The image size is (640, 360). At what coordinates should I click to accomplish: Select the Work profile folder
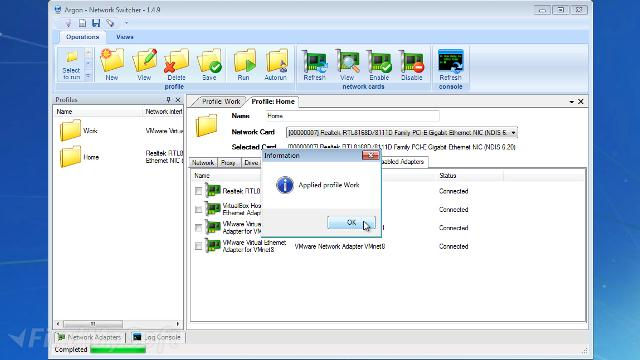click(x=70, y=131)
